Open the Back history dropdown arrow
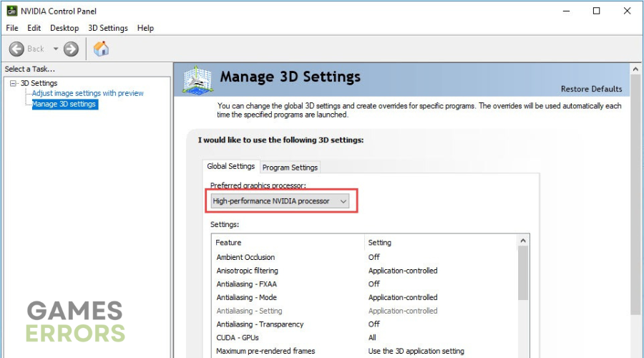Image resolution: width=644 pixels, height=358 pixels. (56, 49)
